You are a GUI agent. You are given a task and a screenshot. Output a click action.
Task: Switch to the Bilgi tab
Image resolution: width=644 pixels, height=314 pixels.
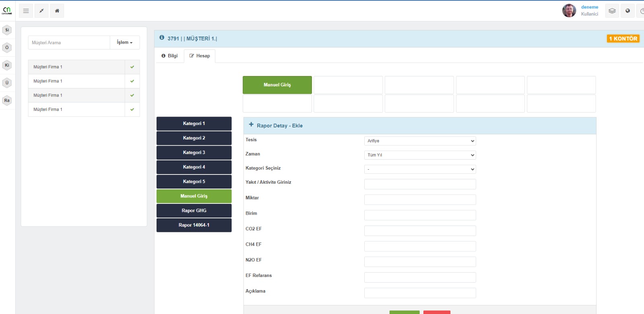(169, 56)
